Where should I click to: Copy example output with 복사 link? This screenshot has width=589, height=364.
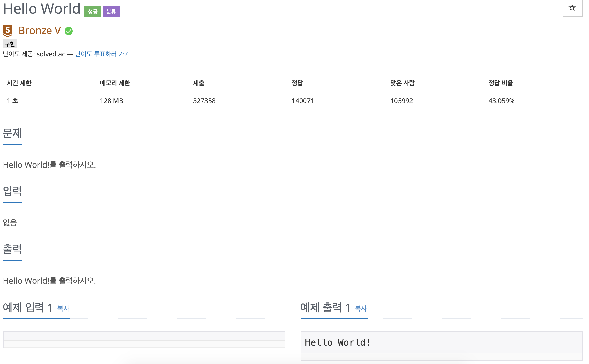361,308
